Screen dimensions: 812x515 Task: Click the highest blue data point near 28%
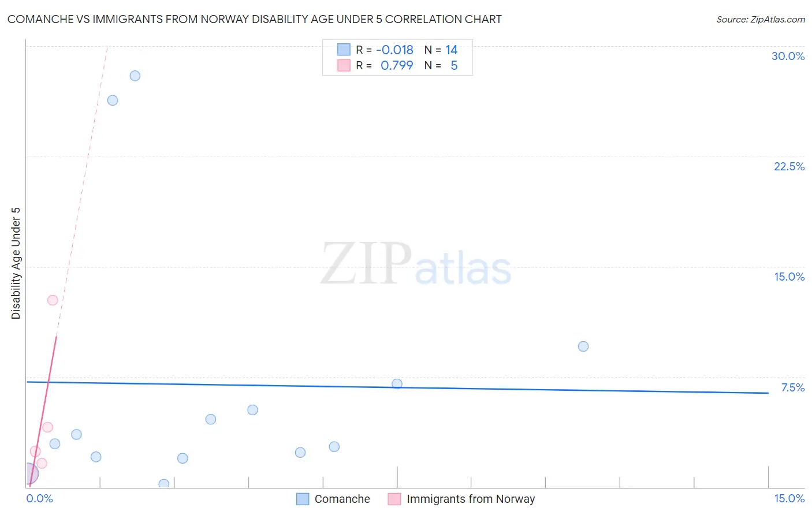135,76
